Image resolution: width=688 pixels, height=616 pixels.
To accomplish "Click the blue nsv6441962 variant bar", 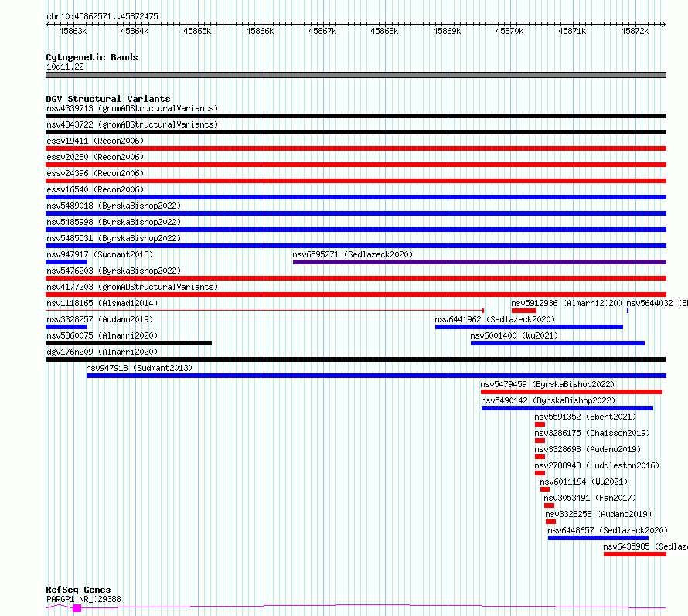I will (530, 327).
